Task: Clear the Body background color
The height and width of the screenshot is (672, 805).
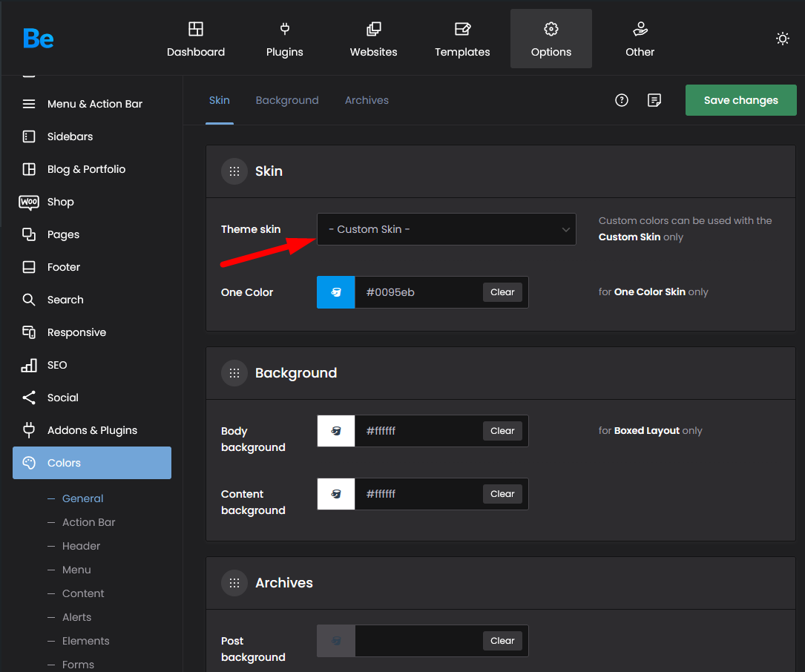Action: point(502,431)
